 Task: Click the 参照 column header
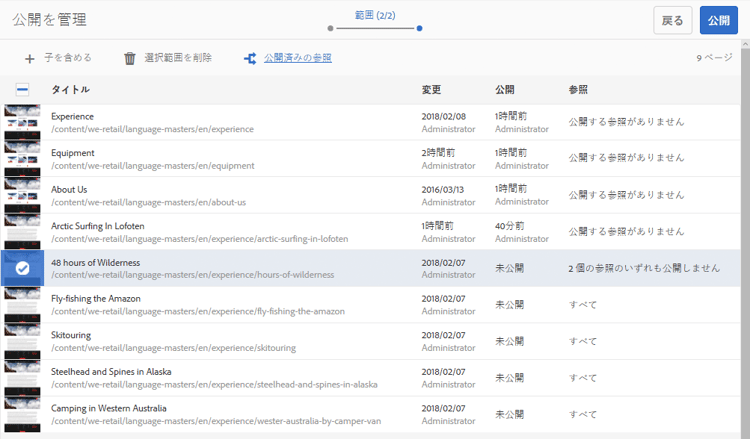(578, 89)
